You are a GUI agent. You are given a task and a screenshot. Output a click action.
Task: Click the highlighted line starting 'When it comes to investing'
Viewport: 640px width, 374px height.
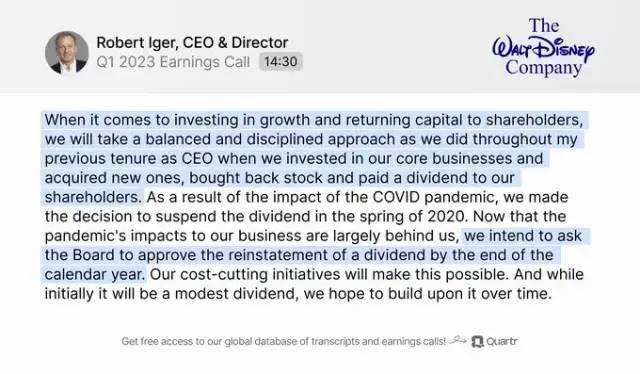314,120
